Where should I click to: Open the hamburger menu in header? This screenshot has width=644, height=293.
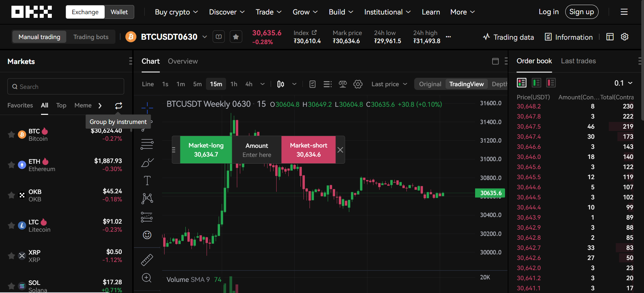pyautogui.click(x=624, y=12)
